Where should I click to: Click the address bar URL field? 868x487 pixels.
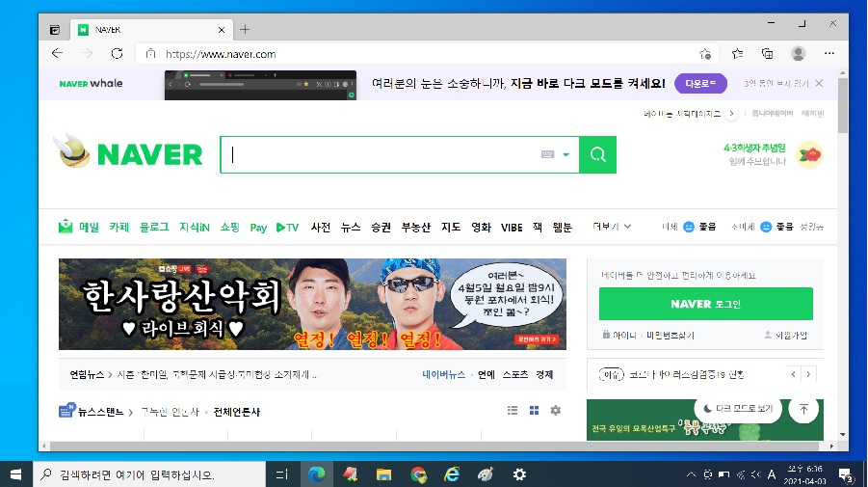click(426, 54)
